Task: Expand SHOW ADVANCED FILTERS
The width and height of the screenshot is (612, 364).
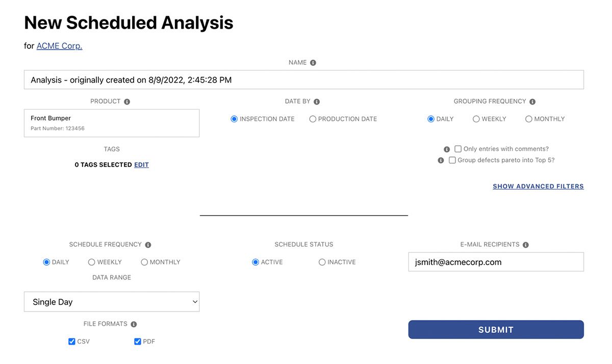Action: pyautogui.click(x=538, y=187)
